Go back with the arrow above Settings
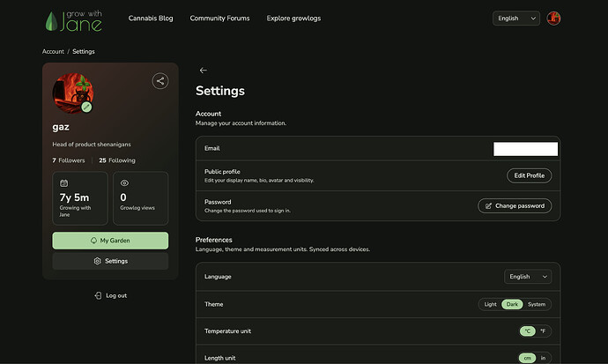This screenshot has height=364, width=608. (x=203, y=71)
